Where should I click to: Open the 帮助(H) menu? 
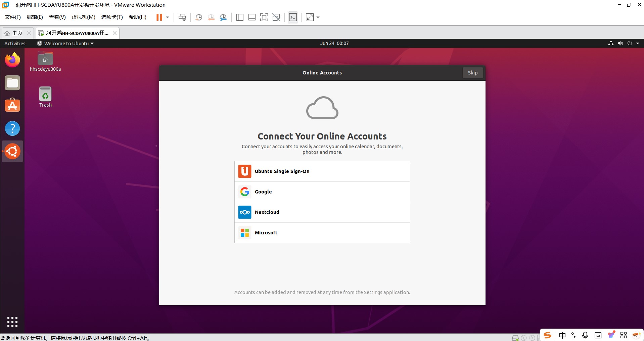[x=138, y=17]
